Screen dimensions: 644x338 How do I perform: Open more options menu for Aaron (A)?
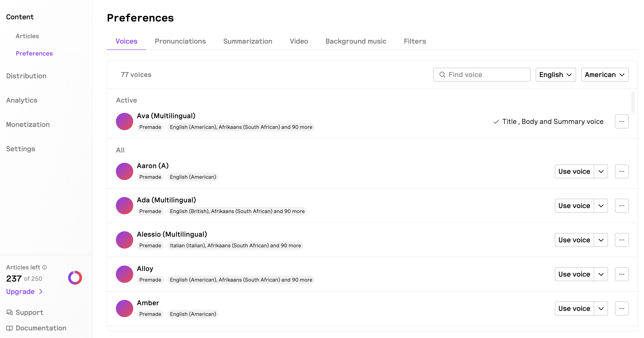(x=621, y=171)
